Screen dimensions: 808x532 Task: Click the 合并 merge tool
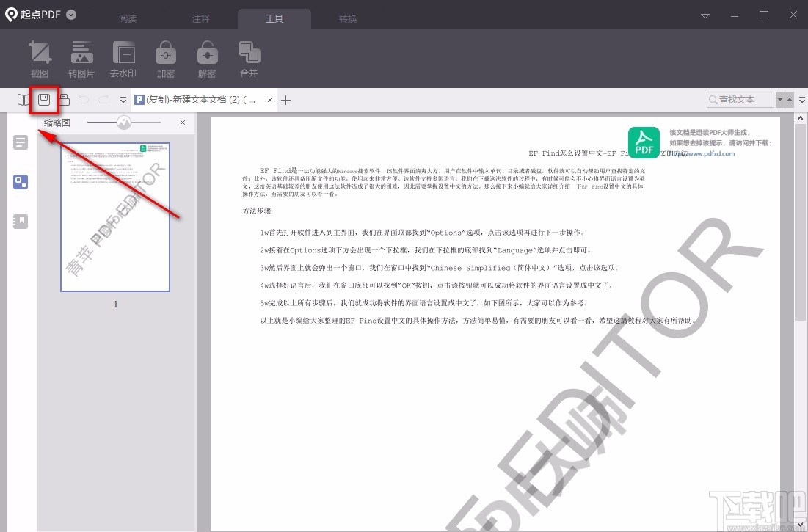[249, 59]
